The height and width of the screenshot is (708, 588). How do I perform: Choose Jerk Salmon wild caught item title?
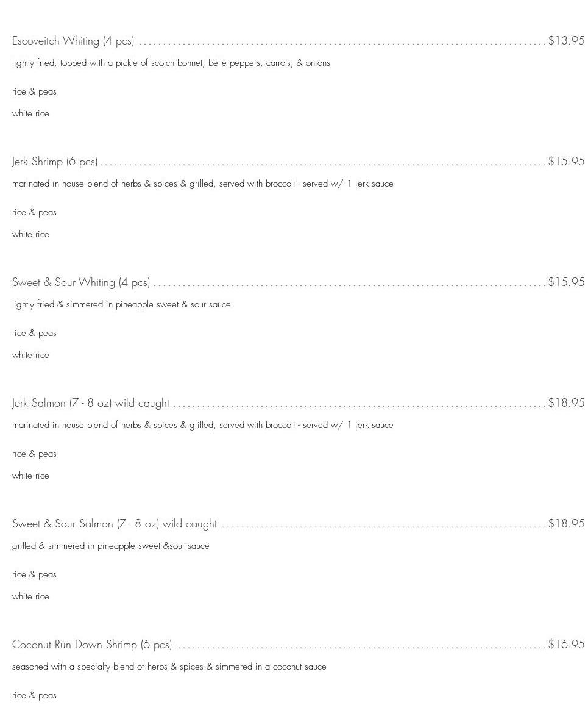pos(91,403)
